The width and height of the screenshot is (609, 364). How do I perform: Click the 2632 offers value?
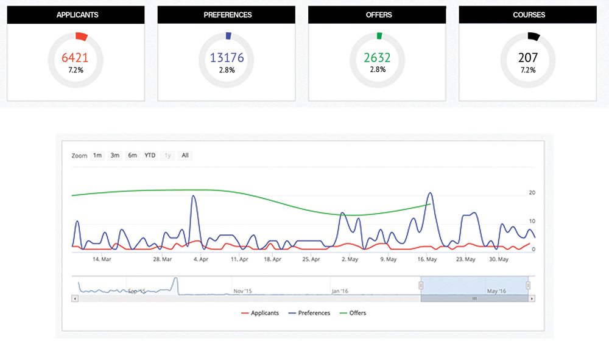[x=377, y=57]
